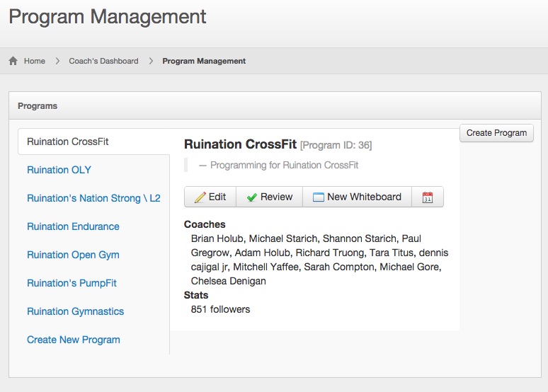548x392 pixels.
Task: Click the green checkmark Review icon
Action: click(252, 197)
